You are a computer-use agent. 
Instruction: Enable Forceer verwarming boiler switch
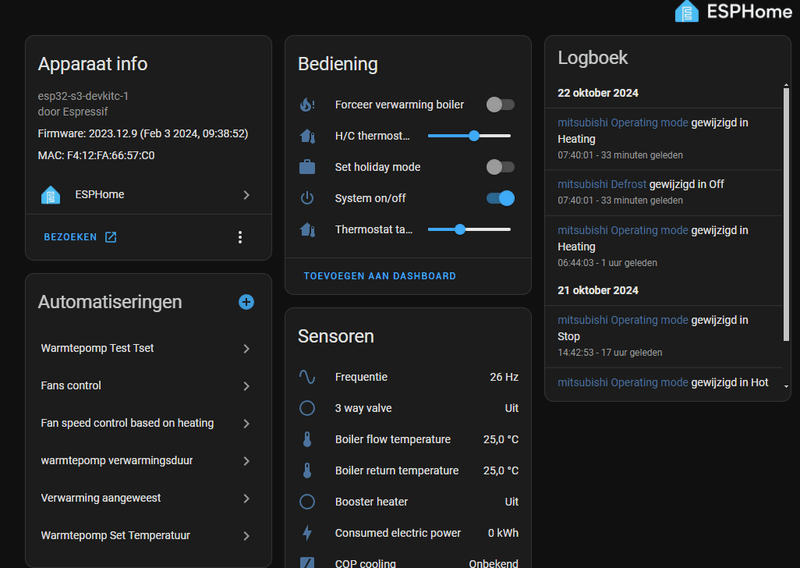[x=500, y=104]
